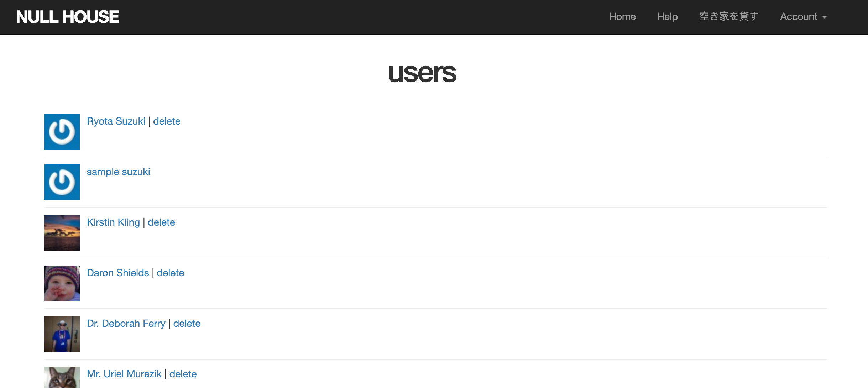Click Ryota Suzuki's power-icon avatar
This screenshot has height=388, width=868.
tap(62, 132)
